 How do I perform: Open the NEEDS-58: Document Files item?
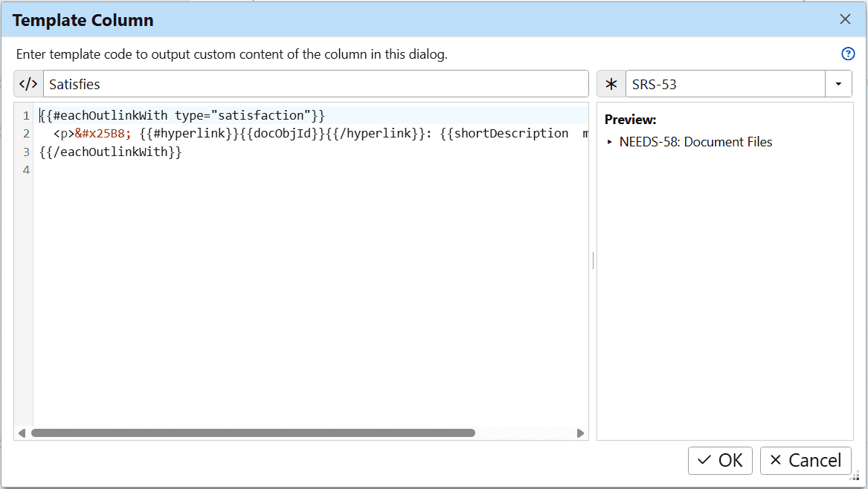696,141
